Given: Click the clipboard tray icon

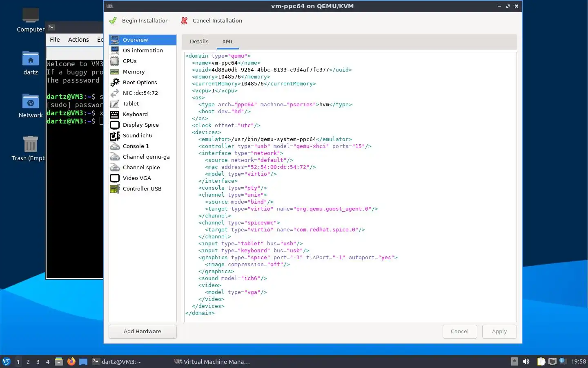Looking at the screenshot, I should (541, 361).
